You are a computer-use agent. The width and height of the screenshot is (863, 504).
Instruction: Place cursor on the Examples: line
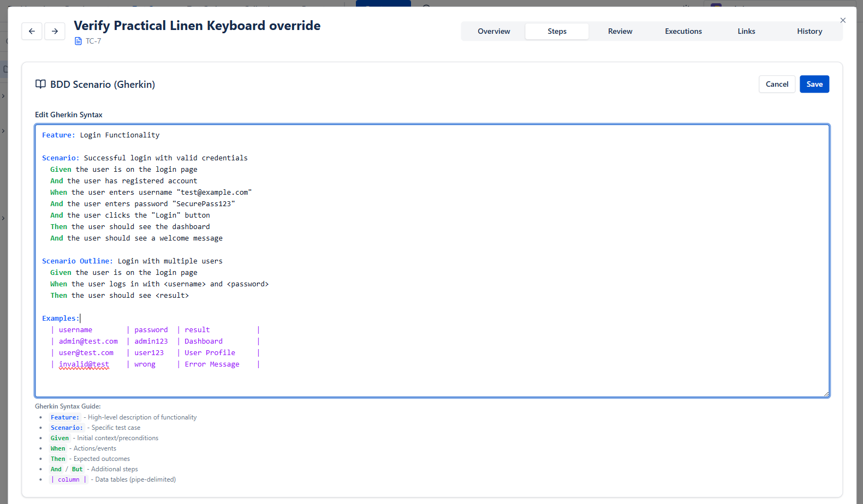tap(61, 319)
